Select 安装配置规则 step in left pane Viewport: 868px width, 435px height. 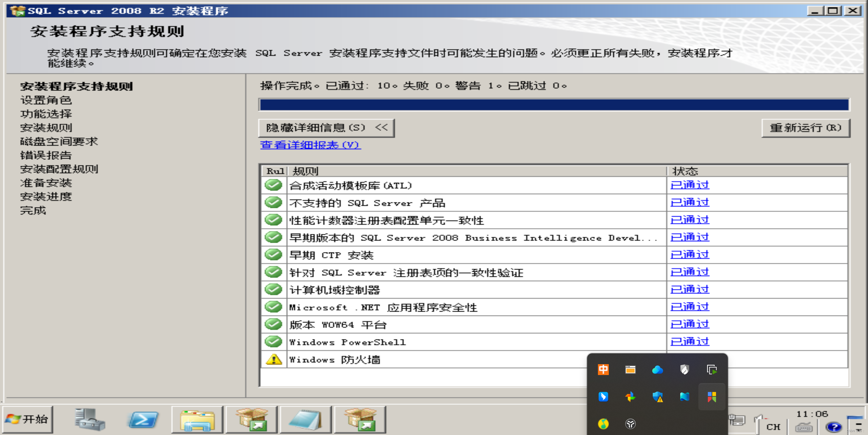click(x=59, y=169)
